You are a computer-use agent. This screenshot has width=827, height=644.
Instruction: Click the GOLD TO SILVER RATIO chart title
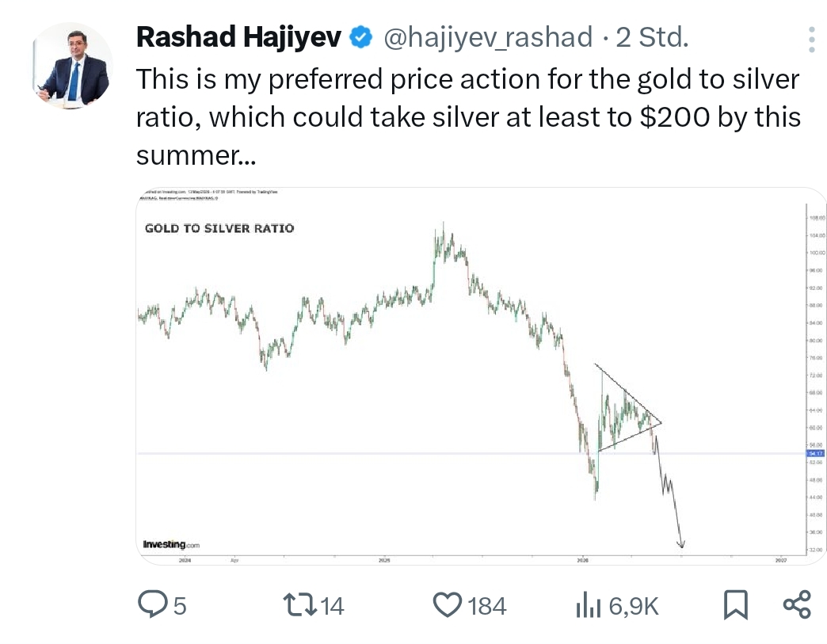point(219,228)
